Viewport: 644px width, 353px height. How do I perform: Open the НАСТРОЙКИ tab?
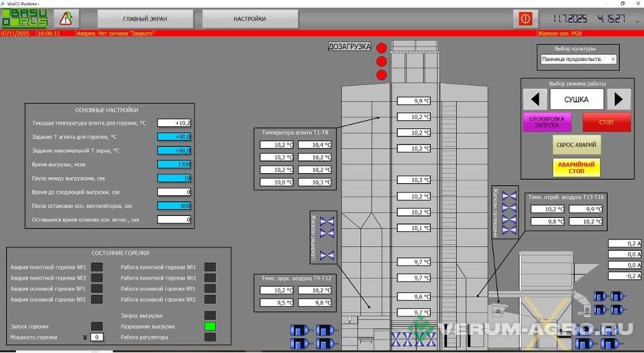250,19
